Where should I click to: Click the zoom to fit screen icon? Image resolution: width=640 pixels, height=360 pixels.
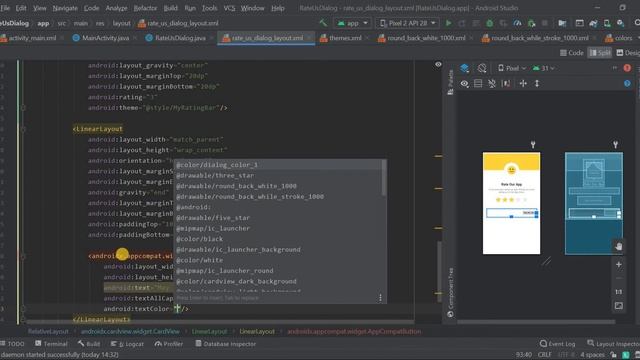(x=618, y=306)
